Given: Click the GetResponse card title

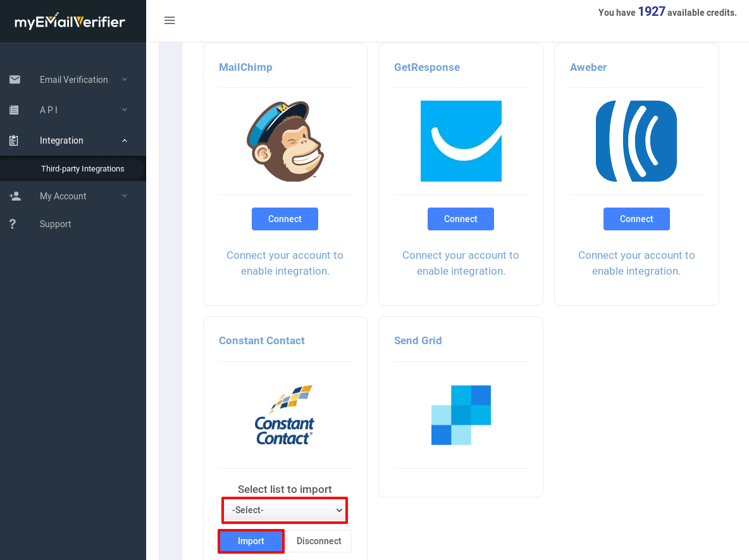Looking at the screenshot, I should (427, 67).
